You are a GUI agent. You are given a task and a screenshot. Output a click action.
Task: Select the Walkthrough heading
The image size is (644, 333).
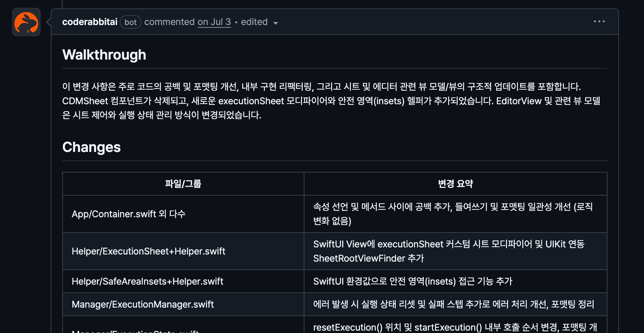[x=104, y=54]
